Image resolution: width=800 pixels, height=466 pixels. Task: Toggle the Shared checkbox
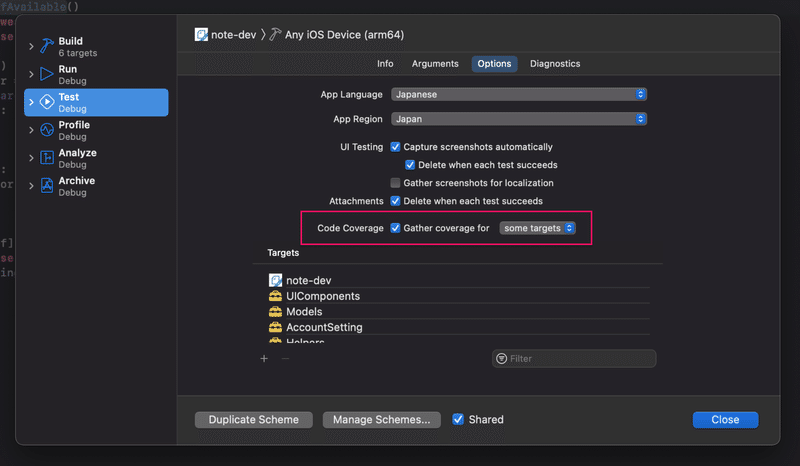tap(458, 420)
